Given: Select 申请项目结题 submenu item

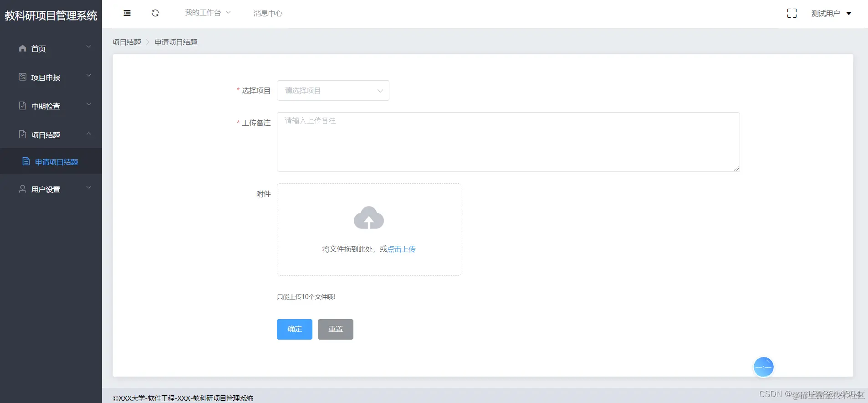Looking at the screenshot, I should pyautogui.click(x=51, y=162).
